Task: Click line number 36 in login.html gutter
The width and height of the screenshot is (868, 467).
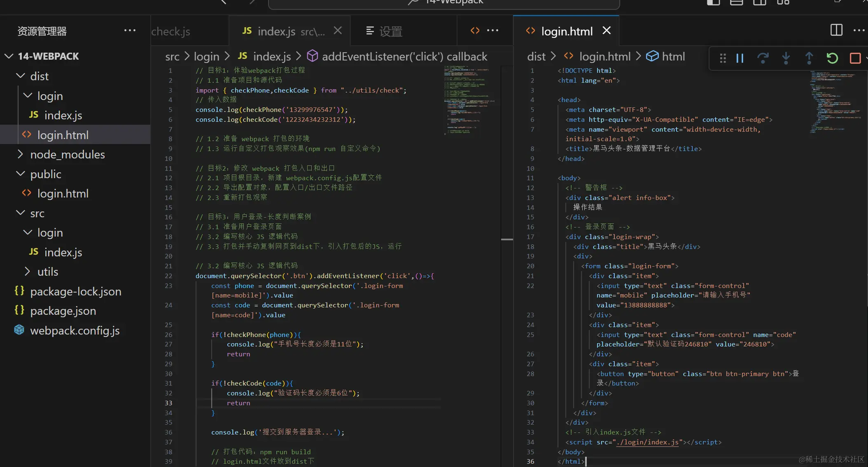Action: 530,462
